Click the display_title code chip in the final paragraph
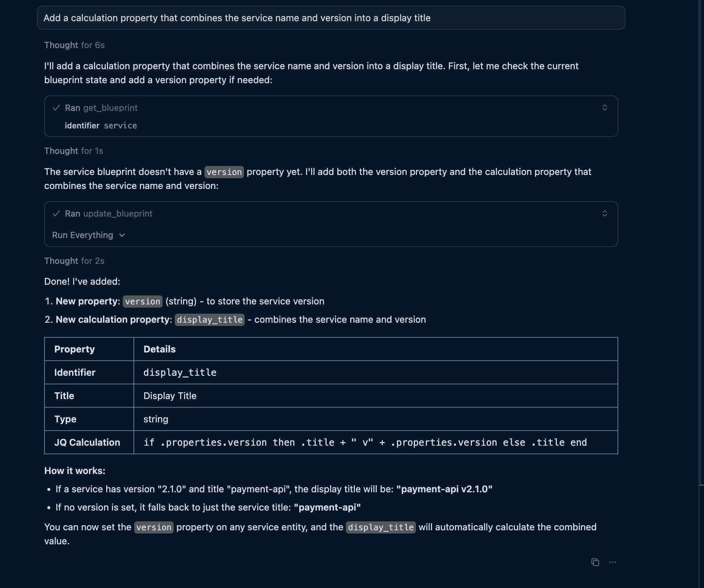The width and height of the screenshot is (704, 588). click(x=381, y=527)
